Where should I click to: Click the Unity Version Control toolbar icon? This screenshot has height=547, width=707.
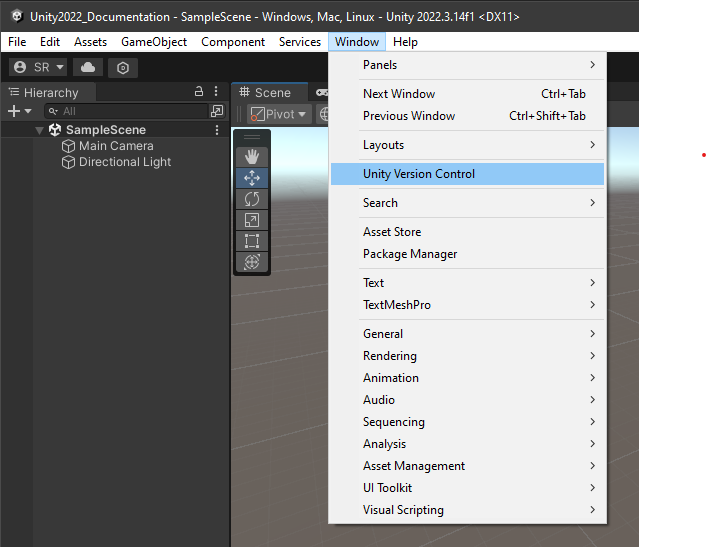(x=123, y=67)
